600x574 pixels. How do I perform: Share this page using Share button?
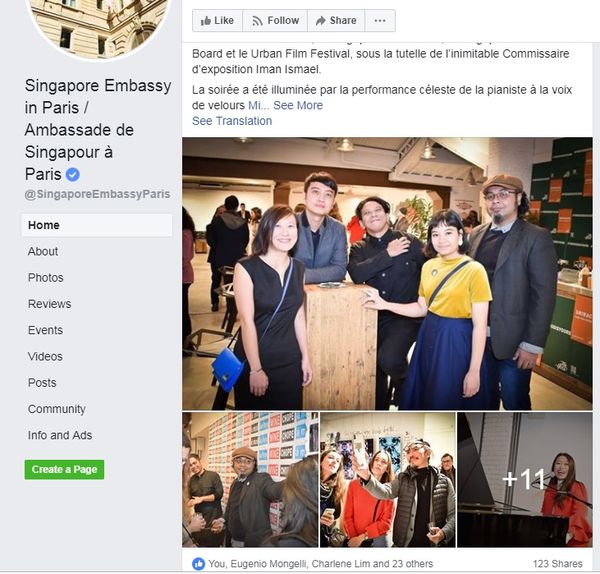coord(336,21)
